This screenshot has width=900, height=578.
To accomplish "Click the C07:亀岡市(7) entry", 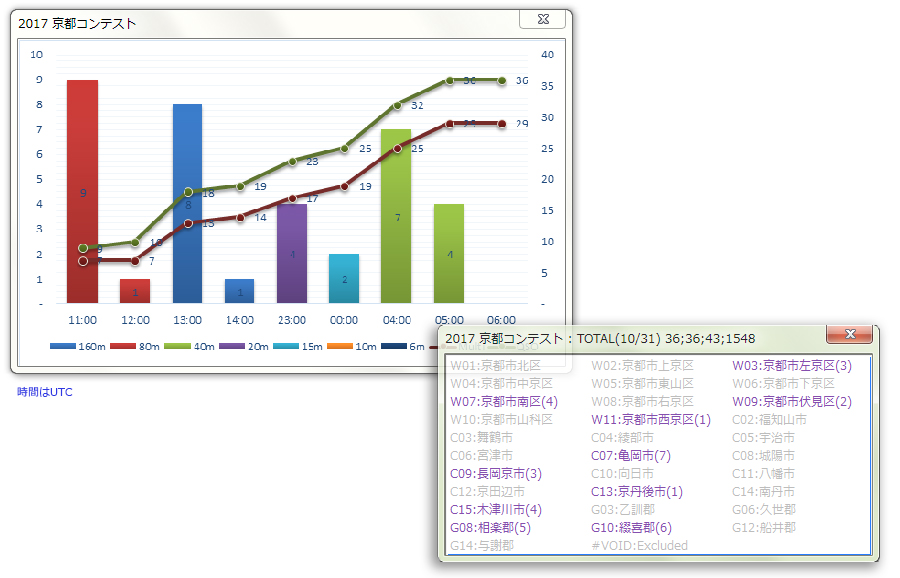I will click(x=644, y=456).
